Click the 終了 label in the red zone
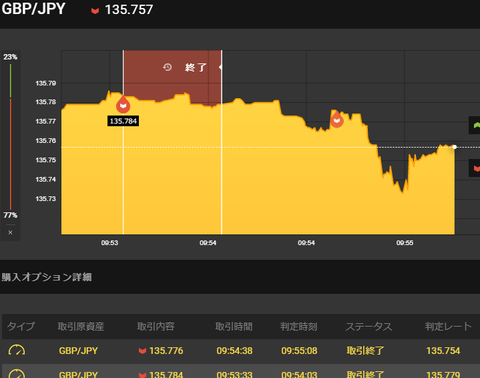Screen dimensions: 480x378 [x=196, y=68]
